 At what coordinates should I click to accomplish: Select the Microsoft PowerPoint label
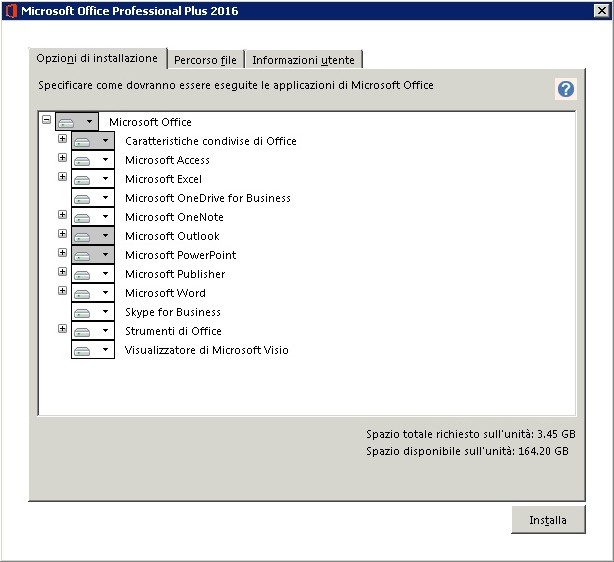pos(181,255)
